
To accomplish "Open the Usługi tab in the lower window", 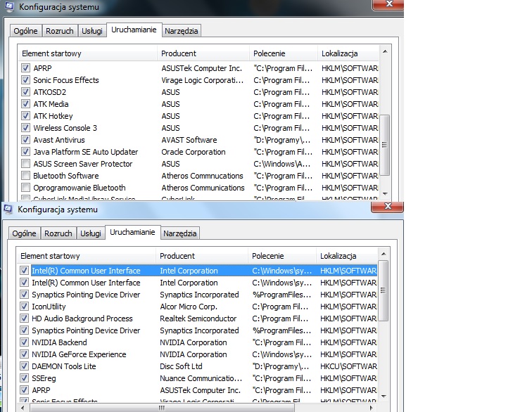I will (x=91, y=233).
